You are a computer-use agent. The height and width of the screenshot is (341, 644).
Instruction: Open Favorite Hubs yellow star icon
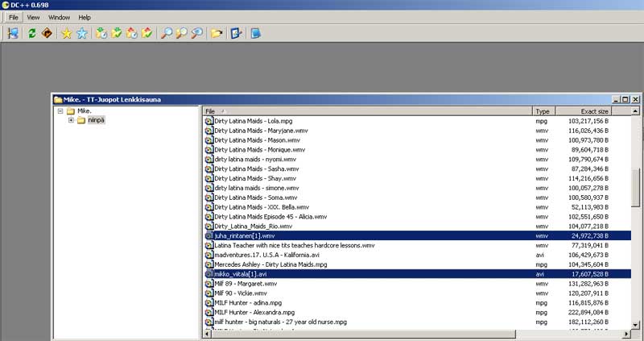tap(67, 33)
